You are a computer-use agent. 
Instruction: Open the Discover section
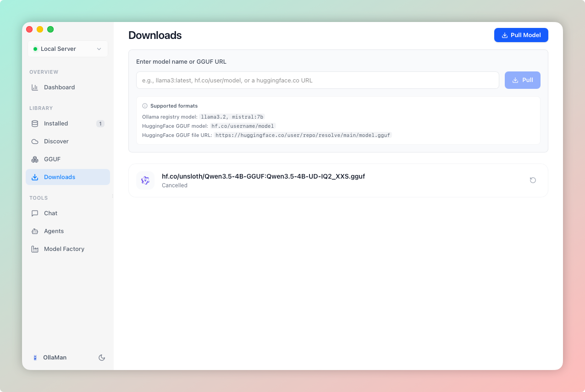[68, 142]
